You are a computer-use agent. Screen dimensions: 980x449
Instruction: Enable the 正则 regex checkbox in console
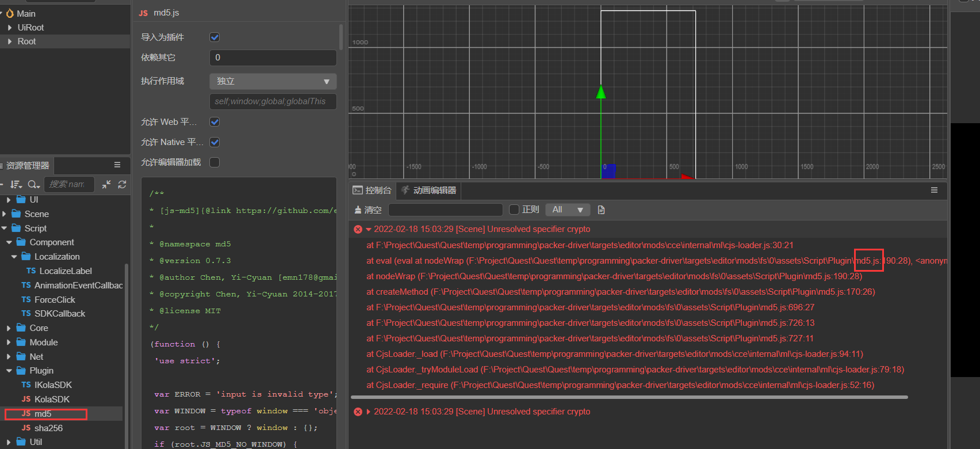[514, 210]
